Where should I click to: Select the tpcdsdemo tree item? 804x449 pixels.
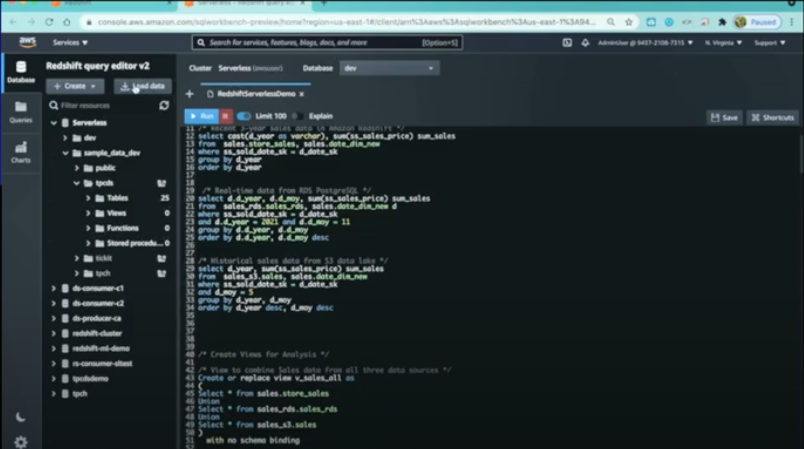[90, 379]
